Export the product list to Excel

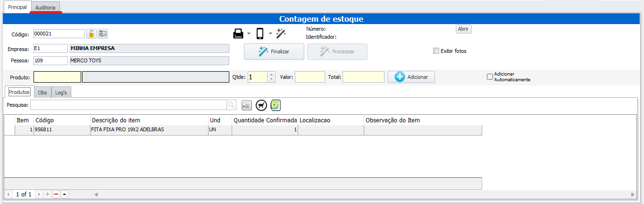click(276, 105)
